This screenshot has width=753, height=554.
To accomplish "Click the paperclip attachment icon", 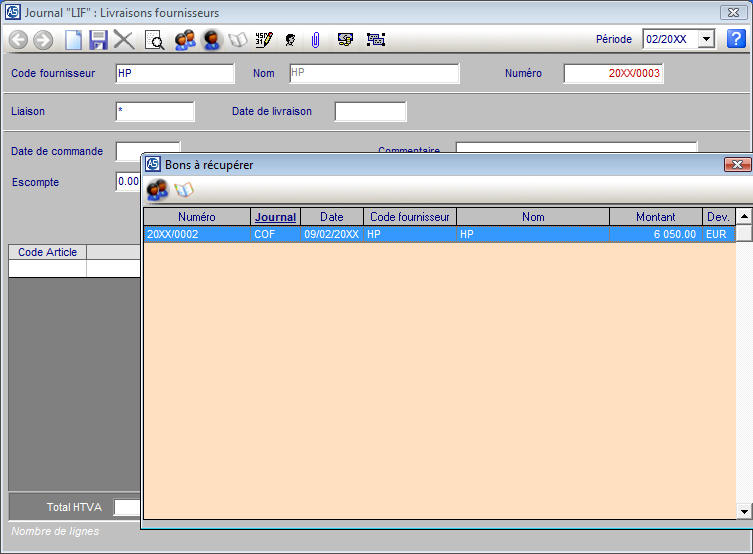I will [x=315, y=40].
